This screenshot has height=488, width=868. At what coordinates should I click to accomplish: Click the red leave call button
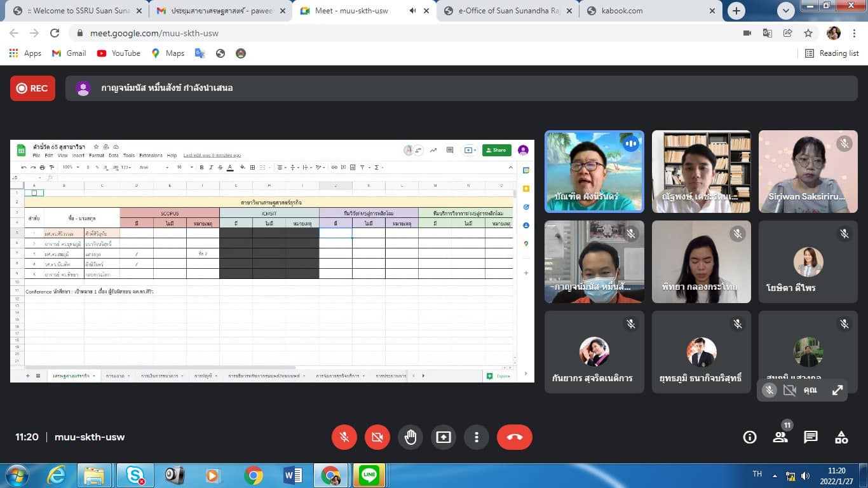click(x=514, y=437)
